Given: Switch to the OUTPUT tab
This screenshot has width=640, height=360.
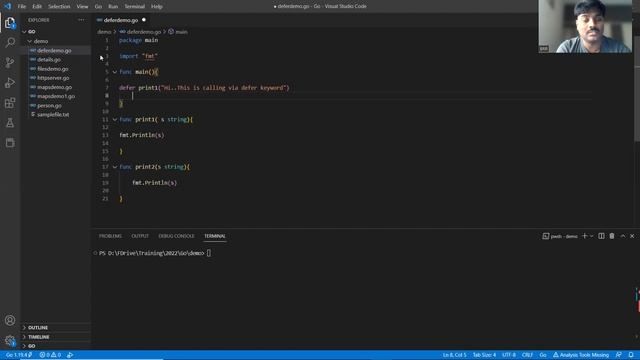Looking at the screenshot, I should point(140,236).
